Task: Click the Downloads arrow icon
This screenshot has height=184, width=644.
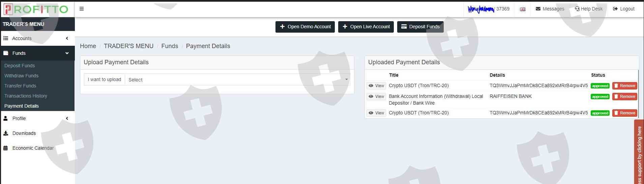Action: 6,133
